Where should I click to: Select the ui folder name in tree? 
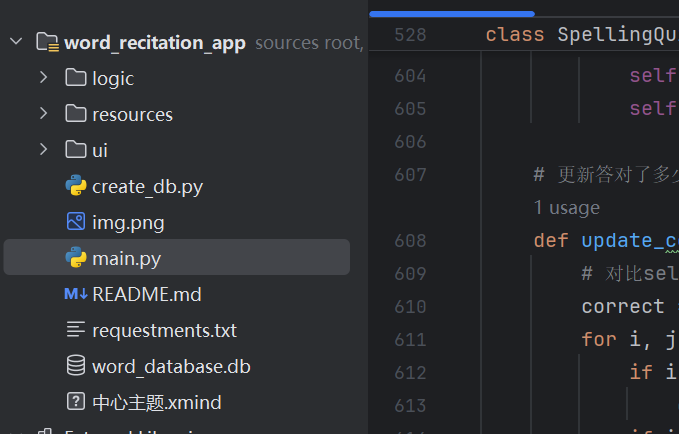[x=100, y=150]
